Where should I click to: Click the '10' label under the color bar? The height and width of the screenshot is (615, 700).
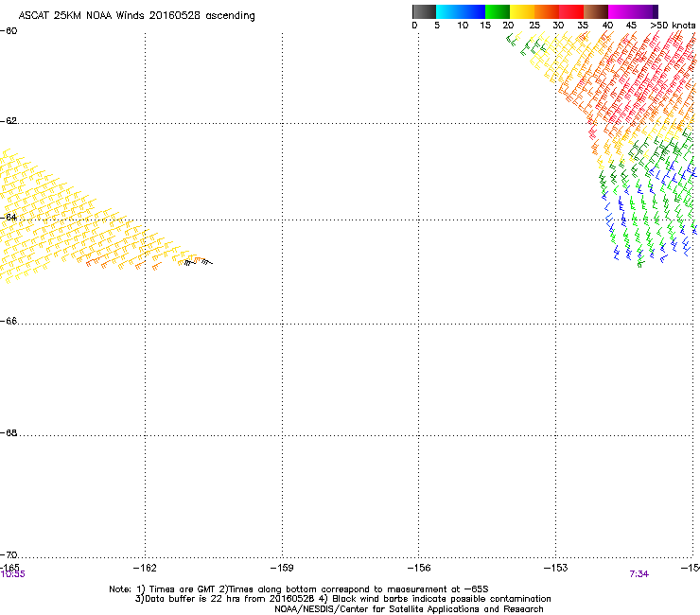click(463, 26)
